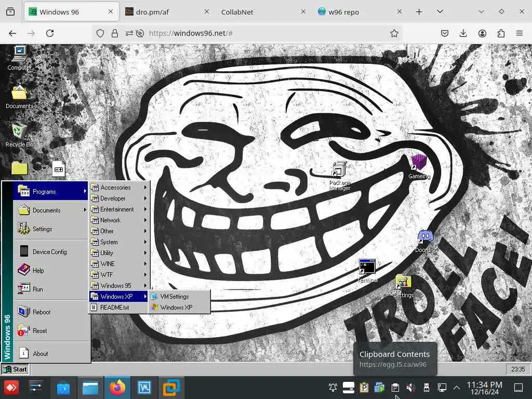Launch Windows XP from submenu

(179, 307)
